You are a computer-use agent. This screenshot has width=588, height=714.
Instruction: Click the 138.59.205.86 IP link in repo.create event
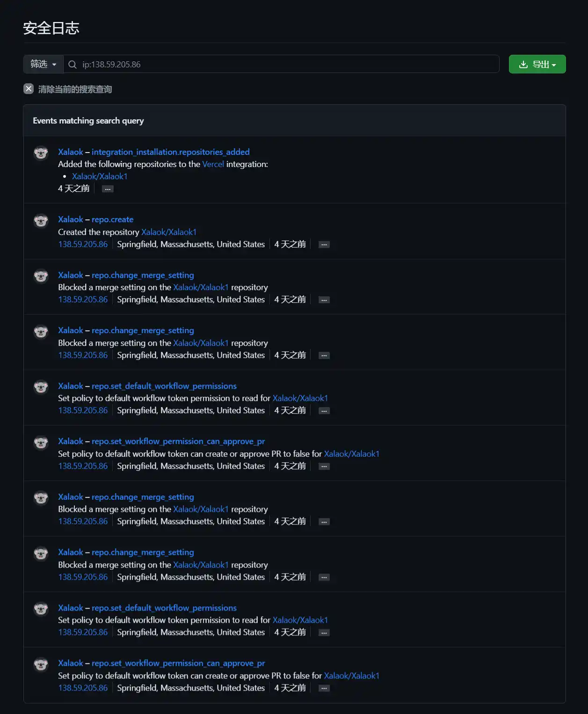click(83, 244)
